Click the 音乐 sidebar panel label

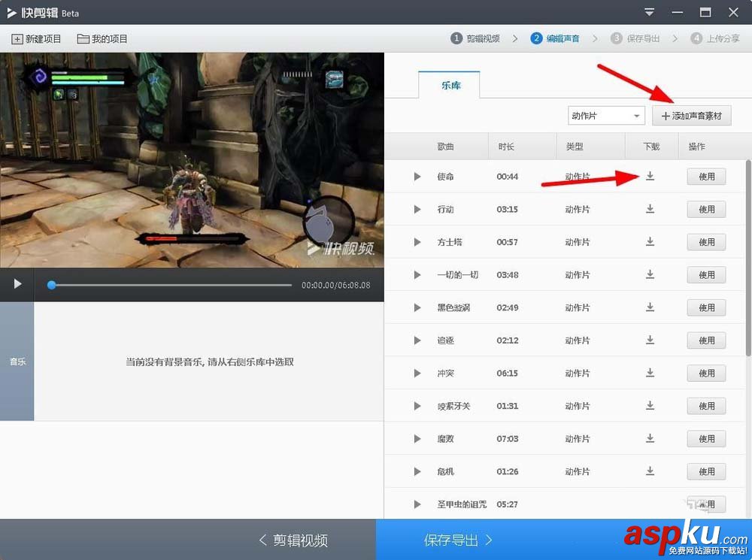pyautogui.click(x=17, y=362)
